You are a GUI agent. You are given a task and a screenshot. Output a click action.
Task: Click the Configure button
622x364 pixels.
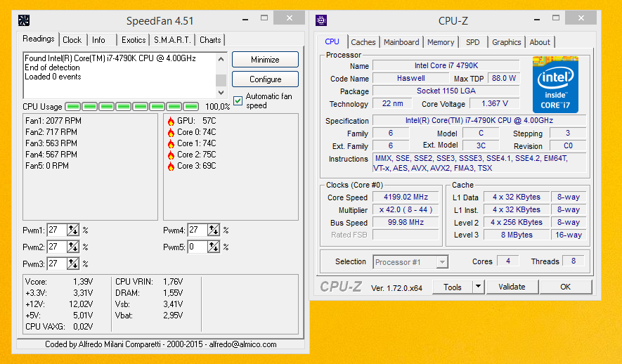pos(265,79)
